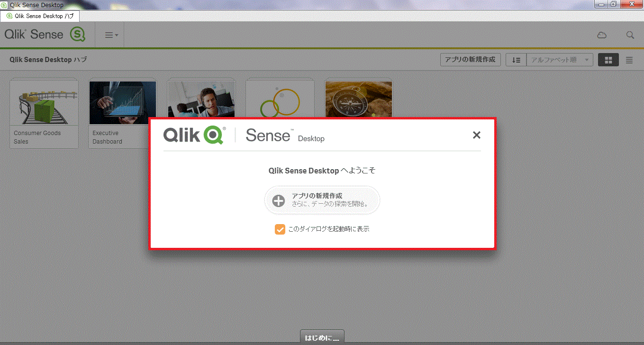Image resolution: width=644 pixels, height=345 pixels.
Task: Open the Consumer Goods Sales app
Action: tap(44, 114)
